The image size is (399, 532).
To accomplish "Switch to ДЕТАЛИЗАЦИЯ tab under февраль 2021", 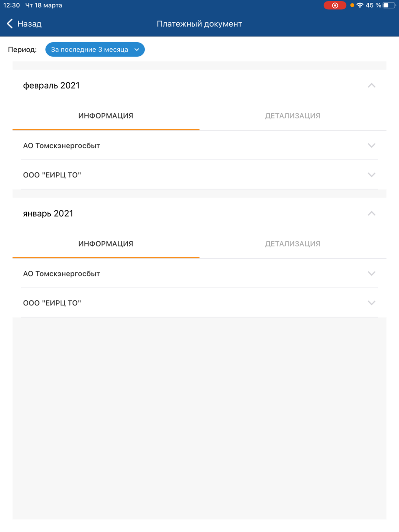I will point(293,116).
